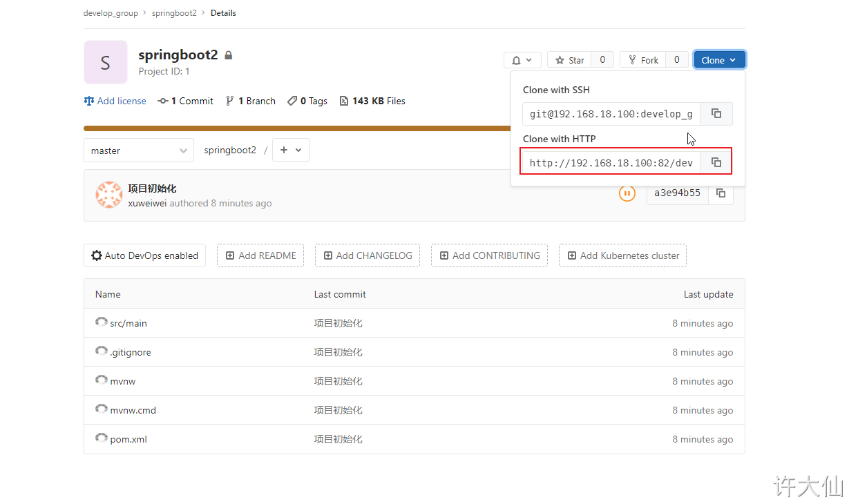Image resolution: width=849 pixels, height=504 pixels.
Task: Open the star count 0
Action: pyautogui.click(x=602, y=60)
